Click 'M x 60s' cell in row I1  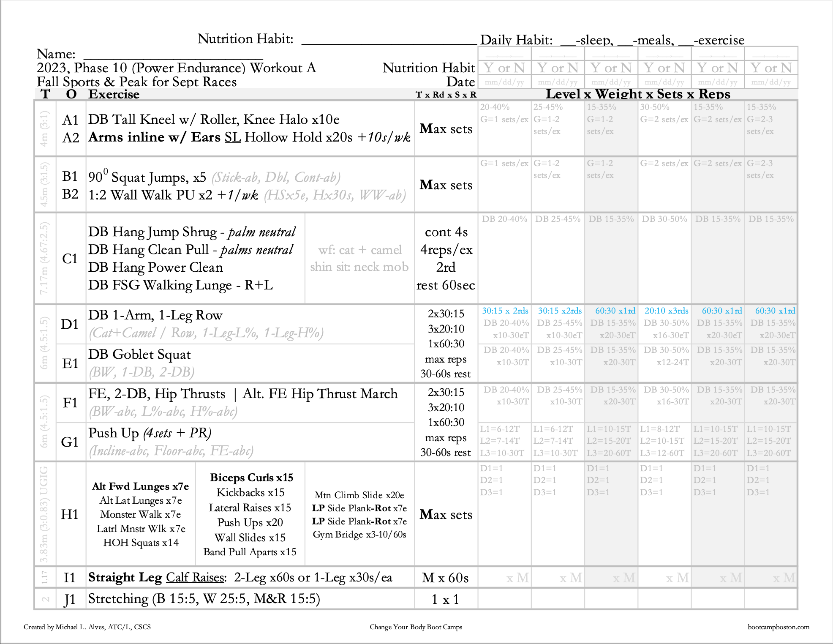tap(446, 578)
